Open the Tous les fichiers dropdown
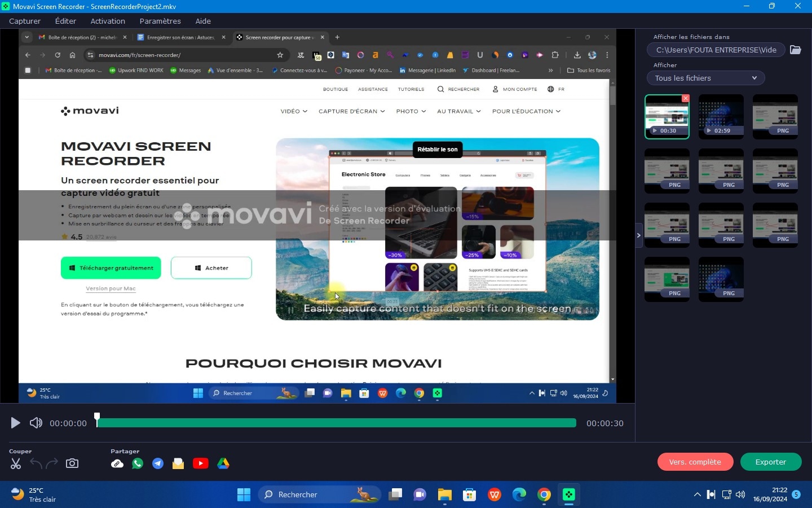This screenshot has width=812, height=508. pyautogui.click(x=705, y=78)
